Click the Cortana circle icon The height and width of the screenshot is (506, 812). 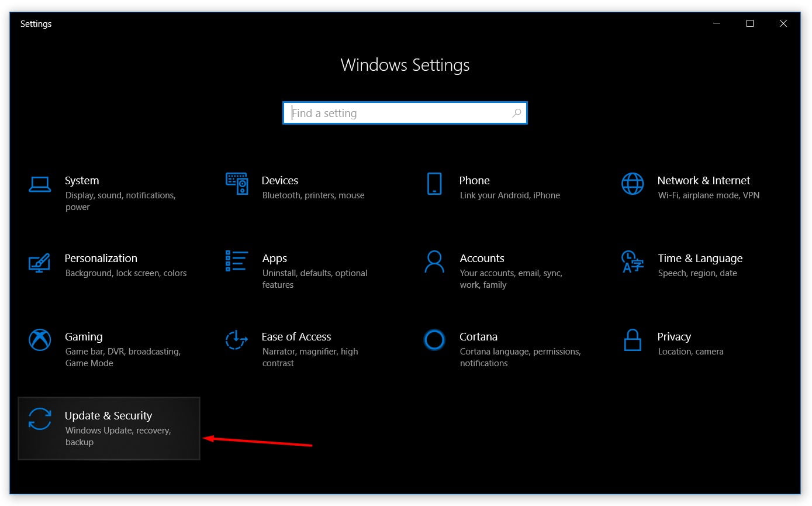tap(434, 339)
